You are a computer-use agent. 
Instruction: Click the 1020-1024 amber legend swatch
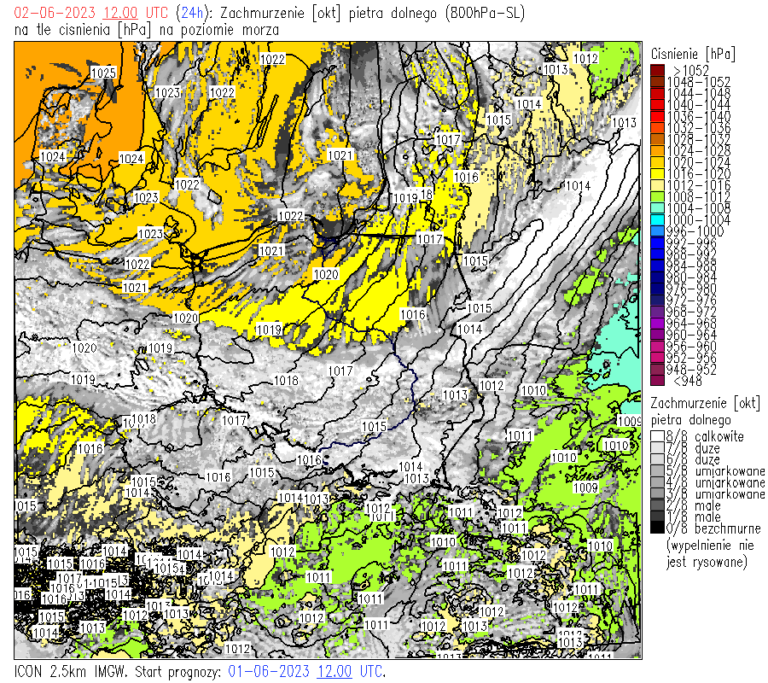click(657, 162)
